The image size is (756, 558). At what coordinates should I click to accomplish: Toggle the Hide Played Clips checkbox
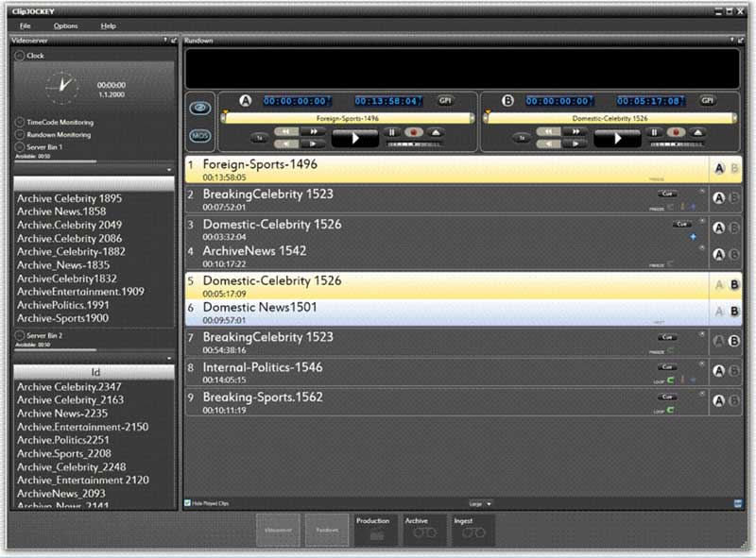tap(187, 503)
